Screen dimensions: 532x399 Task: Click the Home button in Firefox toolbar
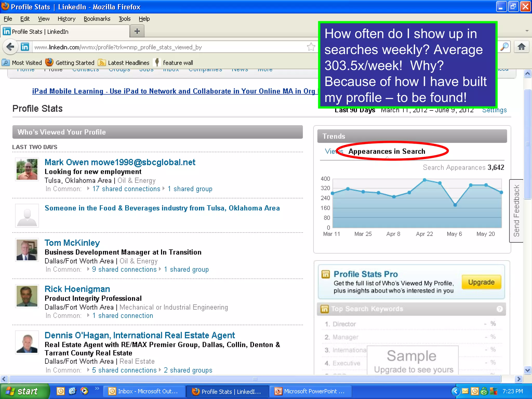pyautogui.click(x=521, y=47)
